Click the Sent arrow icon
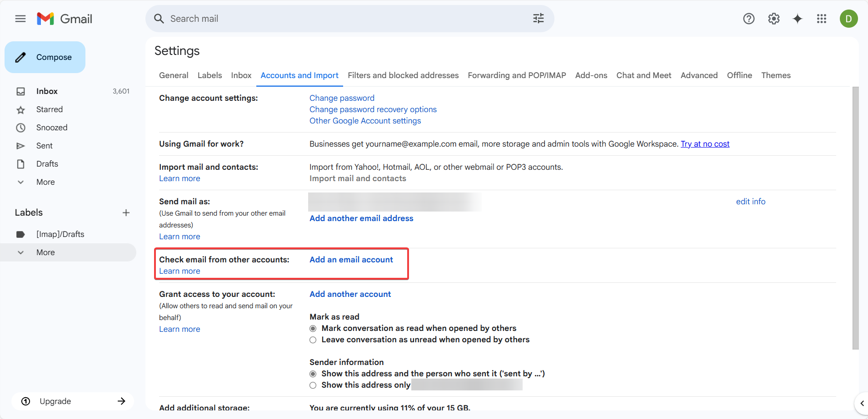 21,146
